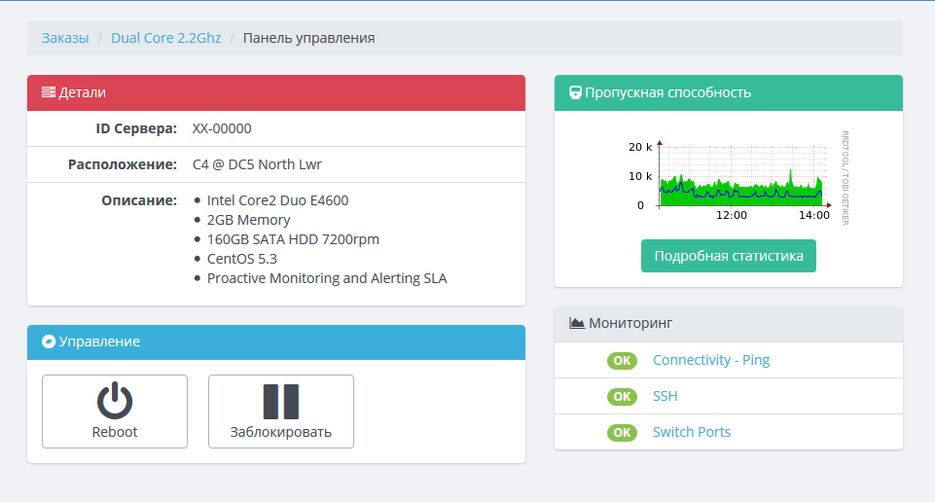Screen dimensions: 935x502
Task: Open the Заказы breadcrumb link
Action: (x=65, y=38)
